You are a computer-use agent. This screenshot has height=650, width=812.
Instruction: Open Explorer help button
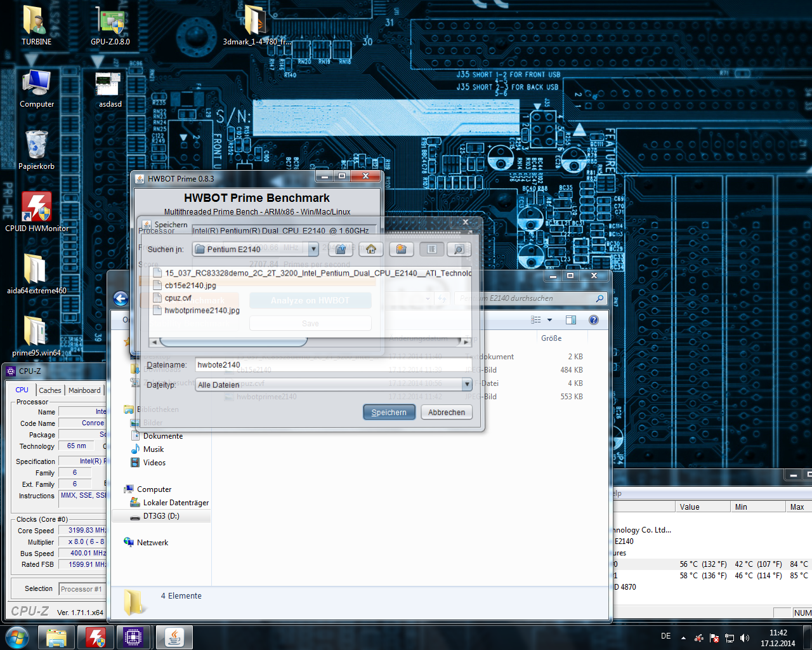[x=594, y=320]
